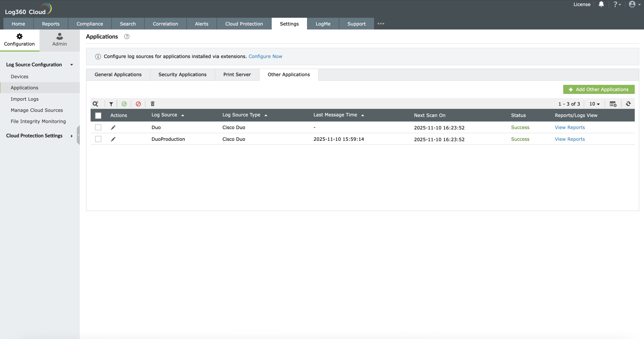644x339 pixels.
Task: Open the 10 rows-per-page dropdown
Action: (x=594, y=104)
